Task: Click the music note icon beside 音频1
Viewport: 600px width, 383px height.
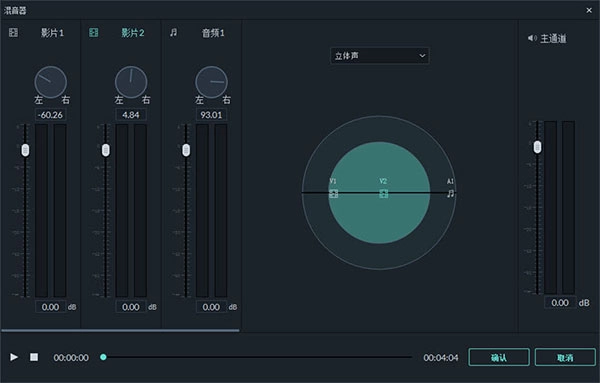Action: [x=174, y=33]
